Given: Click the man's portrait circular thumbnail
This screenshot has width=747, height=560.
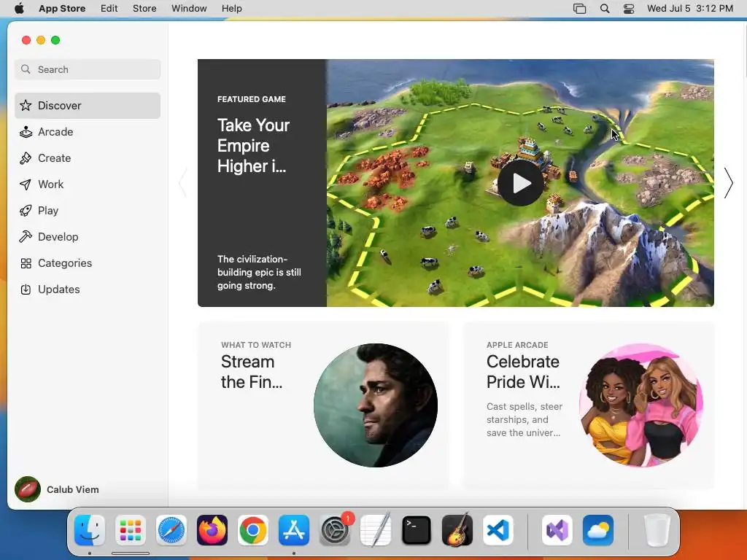Looking at the screenshot, I should click(x=376, y=405).
